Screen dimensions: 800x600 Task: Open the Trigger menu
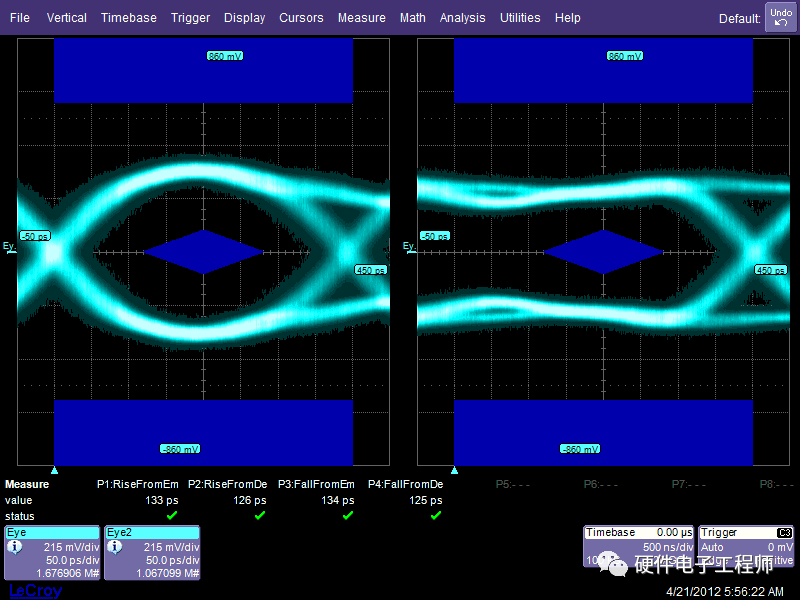[190, 18]
